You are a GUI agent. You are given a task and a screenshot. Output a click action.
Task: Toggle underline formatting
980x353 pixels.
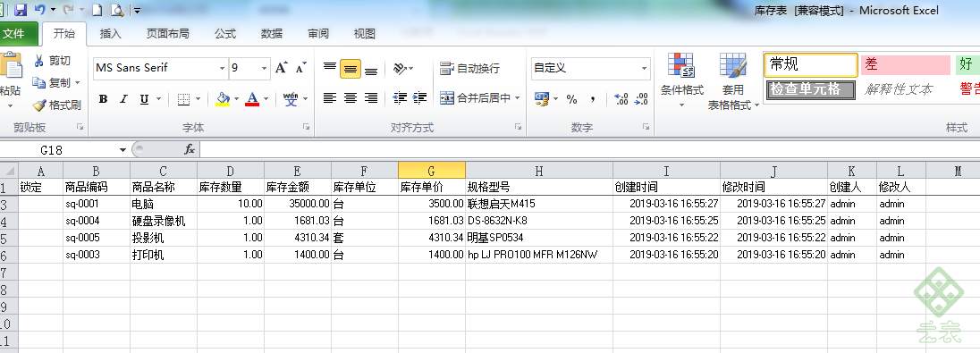pos(144,98)
